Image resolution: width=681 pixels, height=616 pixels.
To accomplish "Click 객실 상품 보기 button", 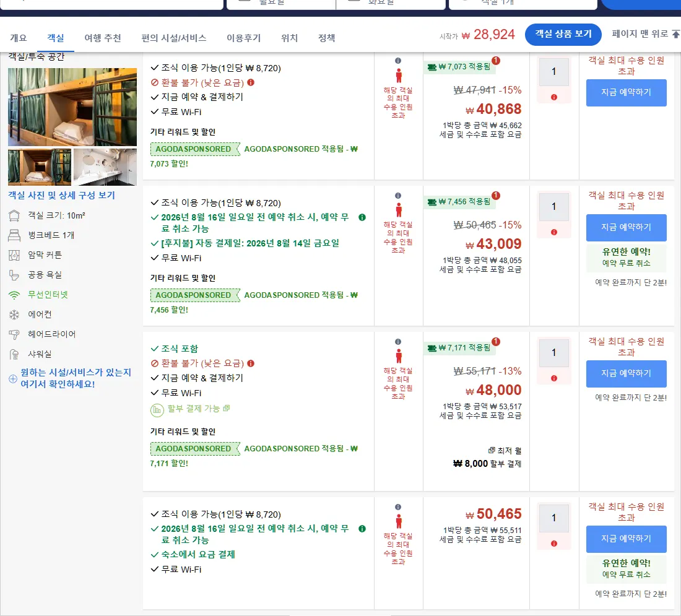I will [563, 34].
